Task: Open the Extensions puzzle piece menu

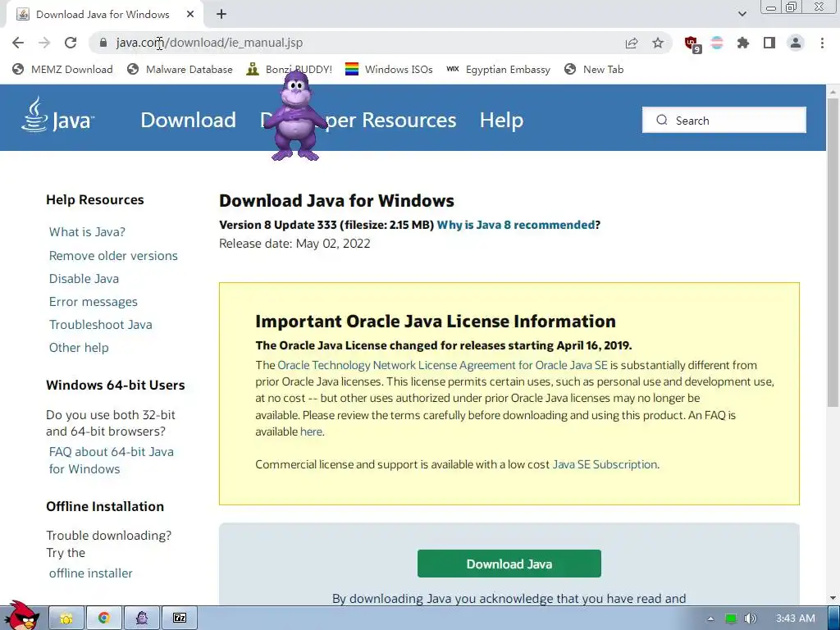Action: point(742,43)
